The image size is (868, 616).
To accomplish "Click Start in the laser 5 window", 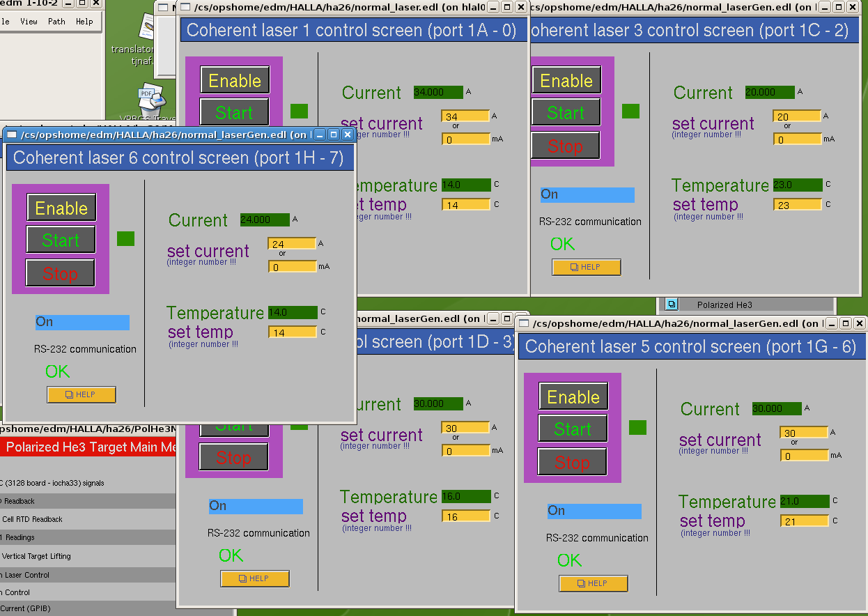I will coord(573,429).
